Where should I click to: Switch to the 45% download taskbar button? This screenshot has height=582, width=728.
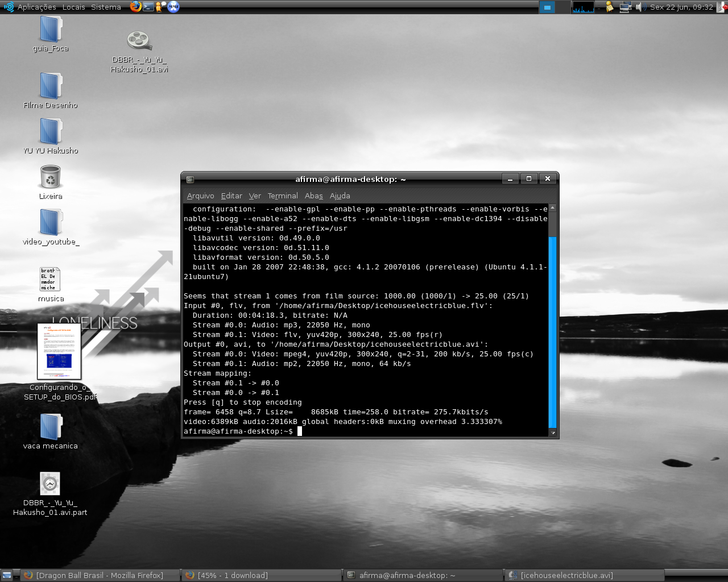[x=262, y=575]
